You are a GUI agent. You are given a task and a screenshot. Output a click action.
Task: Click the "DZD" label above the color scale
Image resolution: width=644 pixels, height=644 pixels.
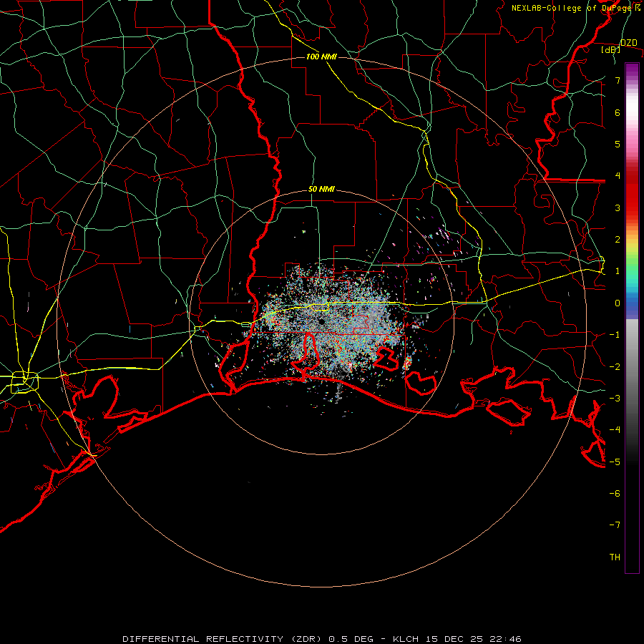(628, 43)
